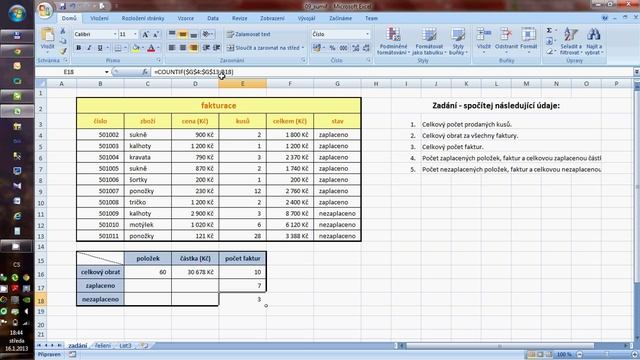Apply cell borders icon
Viewport: 640px width, 360px height.
[118, 48]
